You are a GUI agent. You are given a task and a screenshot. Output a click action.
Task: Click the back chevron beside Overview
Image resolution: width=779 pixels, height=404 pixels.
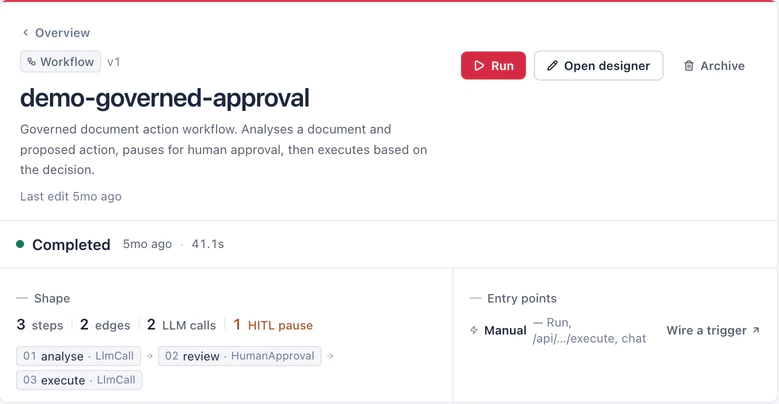click(x=25, y=33)
